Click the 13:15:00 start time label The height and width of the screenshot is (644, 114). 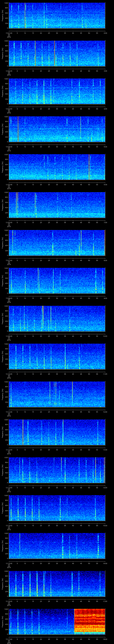(x=9, y=564)
